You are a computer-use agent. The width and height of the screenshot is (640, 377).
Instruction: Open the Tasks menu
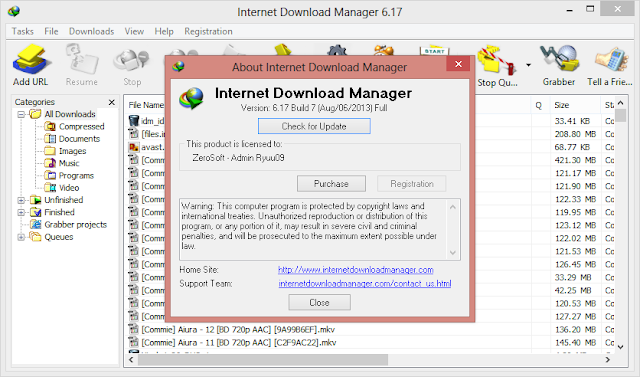click(22, 31)
